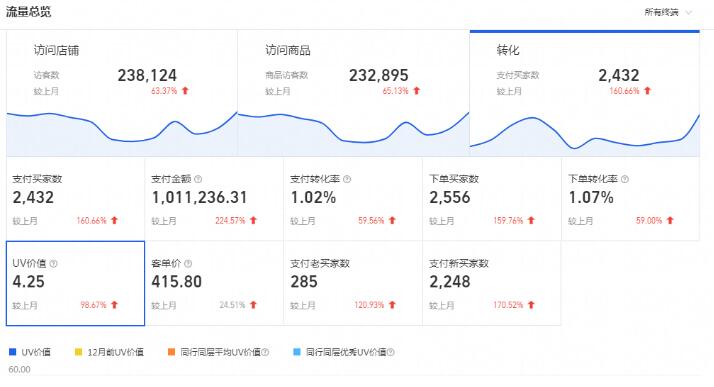714x387 pixels.
Task: Select the 访问商品 overview tab
Action: pos(353,93)
